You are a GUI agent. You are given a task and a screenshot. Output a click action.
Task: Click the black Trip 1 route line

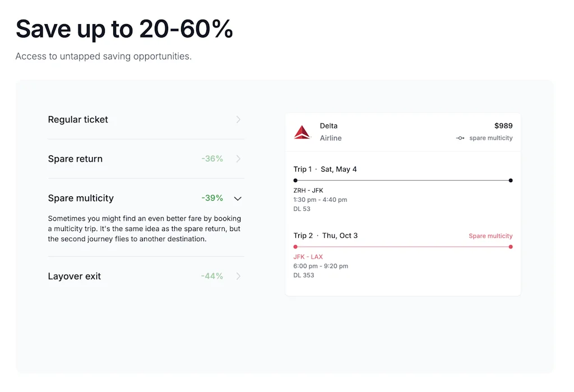402,181
